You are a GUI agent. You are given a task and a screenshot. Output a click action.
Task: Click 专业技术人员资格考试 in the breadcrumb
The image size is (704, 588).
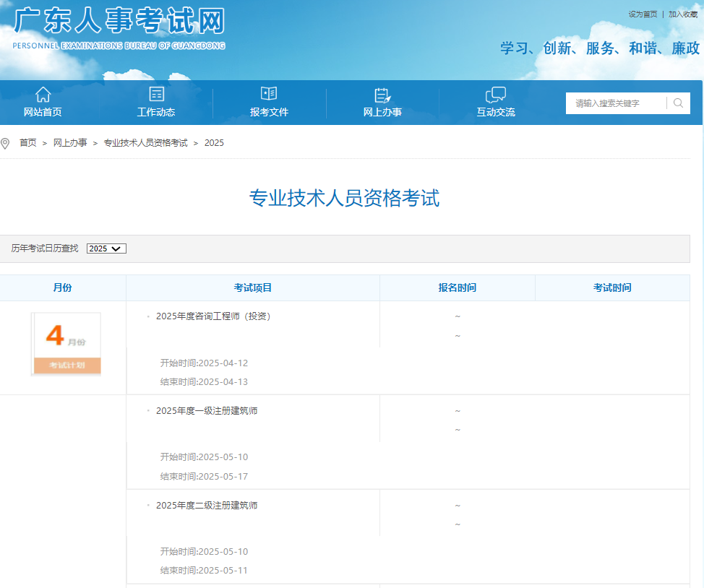(x=145, y=143)
